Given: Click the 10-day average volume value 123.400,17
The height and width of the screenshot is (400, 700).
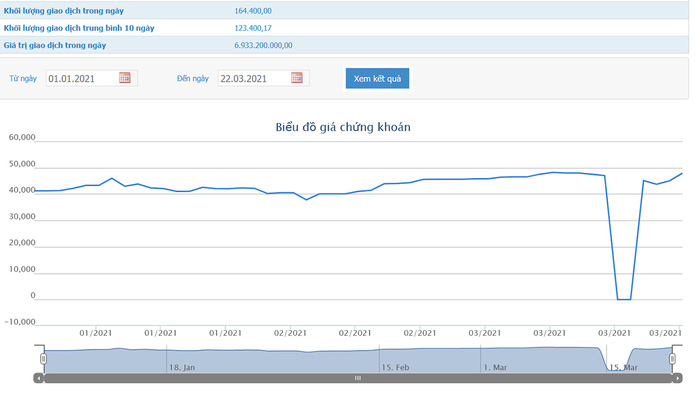Looking at the screenshot, I should pyautogui.click(x=252, y=28).
